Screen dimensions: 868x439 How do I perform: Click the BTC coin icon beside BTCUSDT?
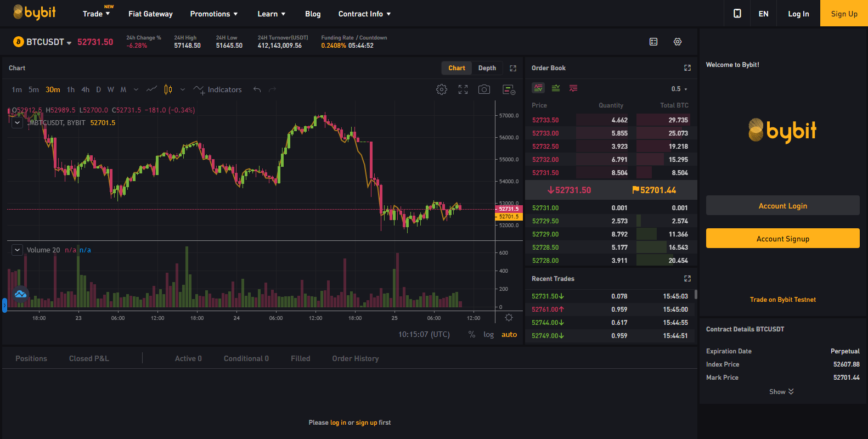click(19, 42)
